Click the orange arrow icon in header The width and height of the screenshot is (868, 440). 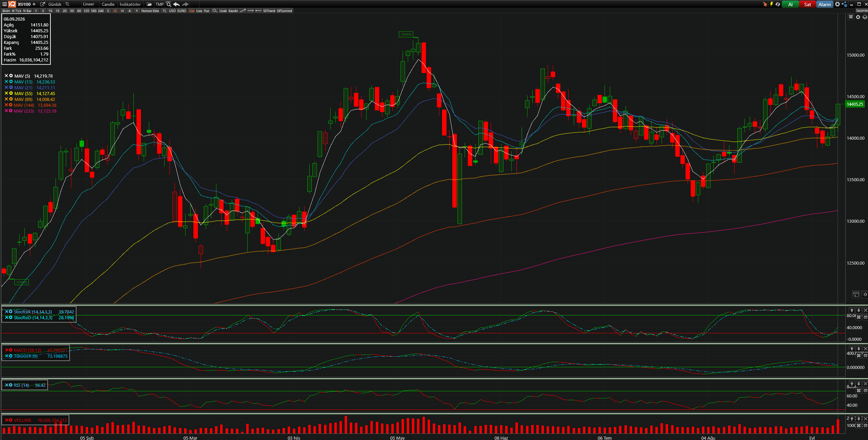[x=765, y=4]
